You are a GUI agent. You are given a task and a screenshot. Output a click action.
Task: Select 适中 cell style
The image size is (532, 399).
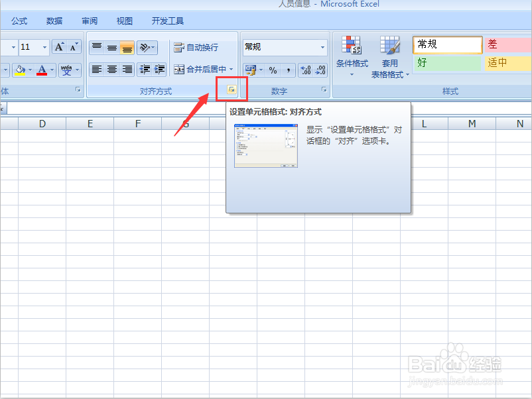coord(507,63)
